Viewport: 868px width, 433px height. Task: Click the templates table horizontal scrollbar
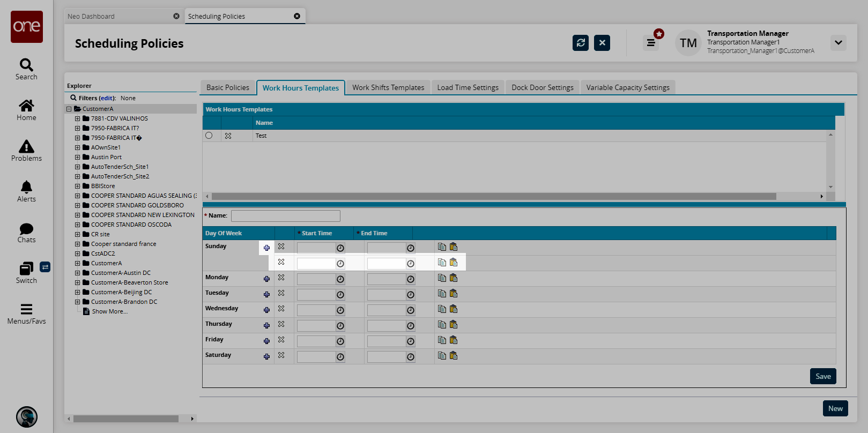pos(493,196)
